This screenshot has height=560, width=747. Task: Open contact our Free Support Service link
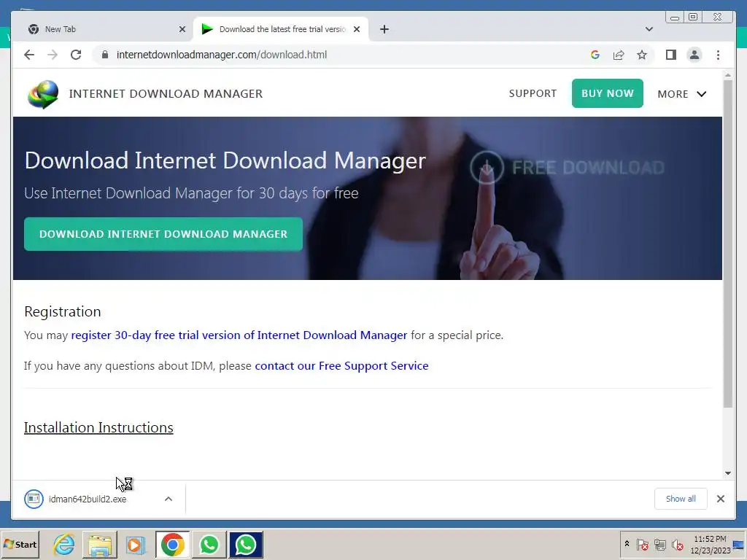coord(341,366)
